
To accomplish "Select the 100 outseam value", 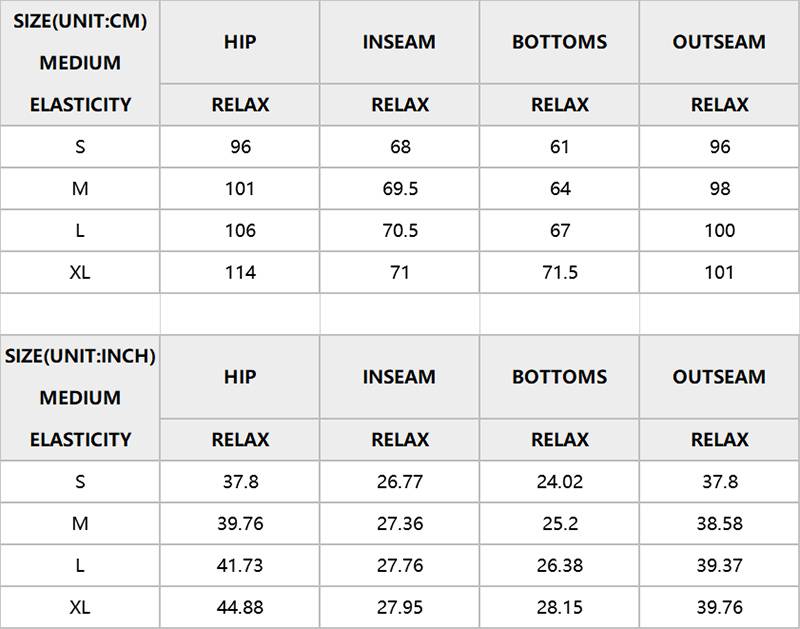I will (719, 231).
